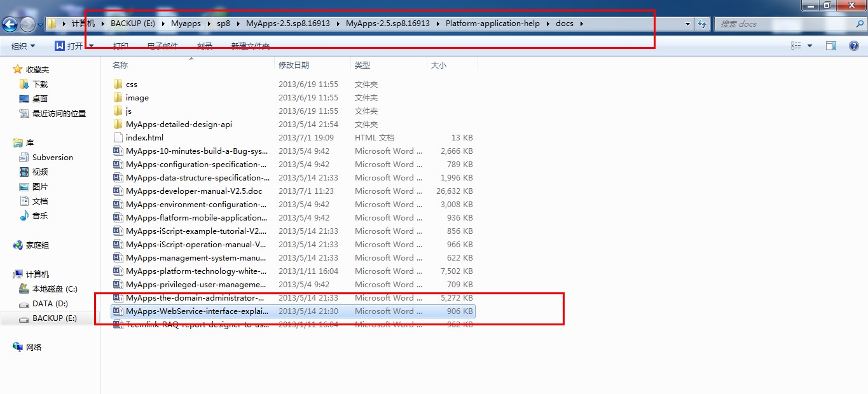Click the 打开 button with Word icon
Screen dimensions: 868x394
[69, 46]
